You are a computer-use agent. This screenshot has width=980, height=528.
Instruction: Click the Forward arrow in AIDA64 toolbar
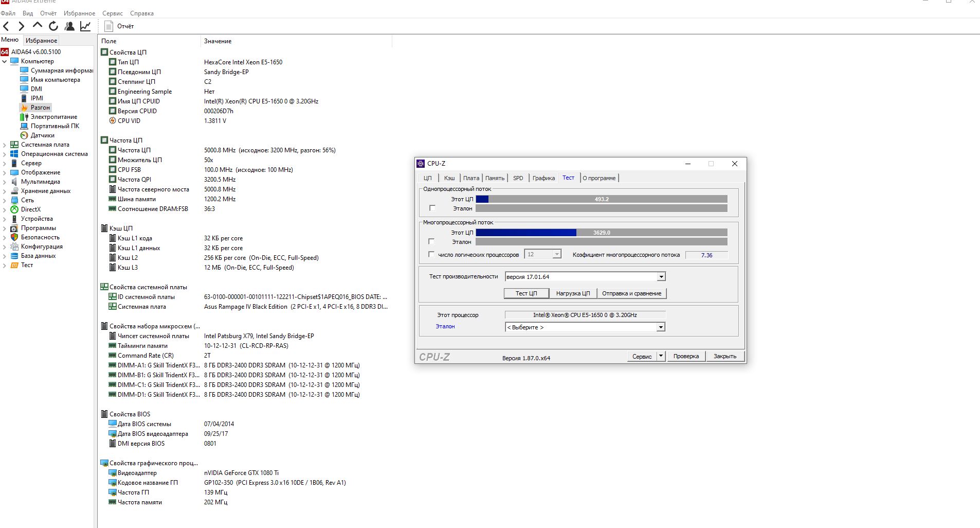pos(21,26)
